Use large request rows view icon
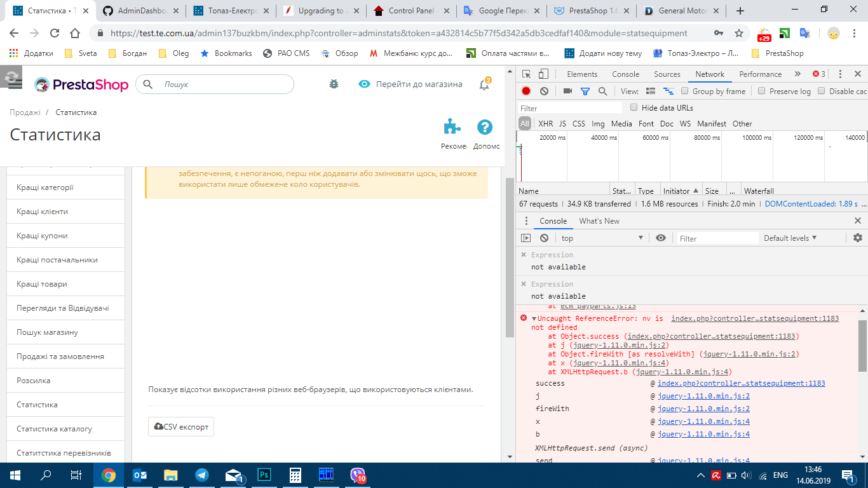Screen dimensions: 868x488 [x=651, y=91]
